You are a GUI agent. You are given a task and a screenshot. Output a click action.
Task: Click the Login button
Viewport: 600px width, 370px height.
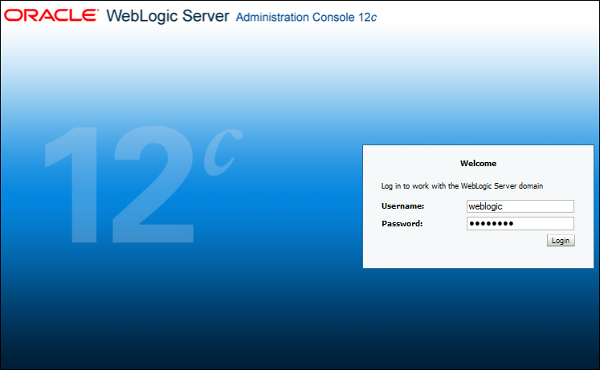click(x=561, y=240)
